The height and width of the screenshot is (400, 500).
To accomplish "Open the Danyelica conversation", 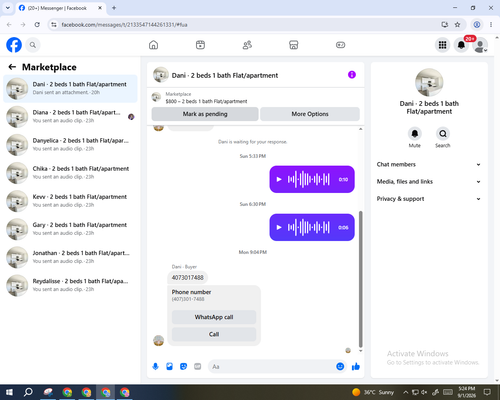I will (70, 145).
